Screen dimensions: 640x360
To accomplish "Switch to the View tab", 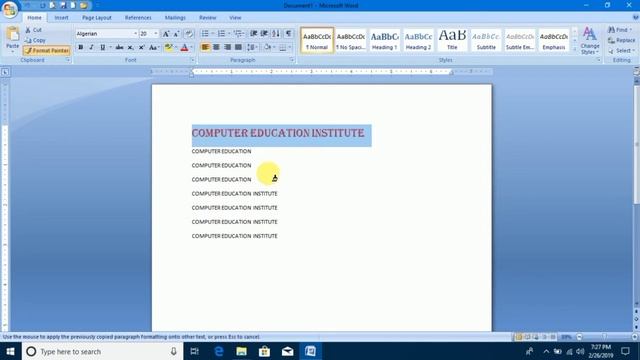I will pos(235,18).
